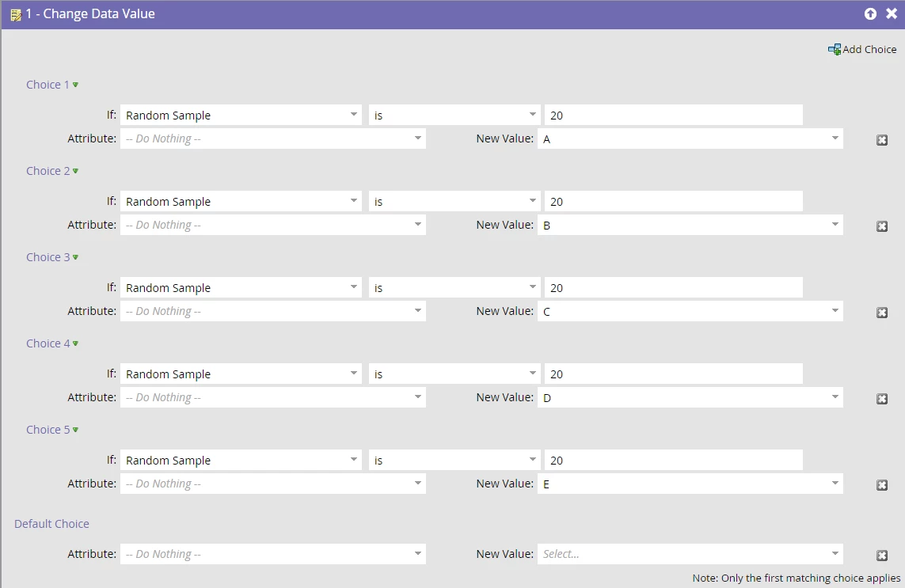This screenshot has width=905, height=588.
Task: Open the Choice 4 green arrow menu
Action: (75, 343)
